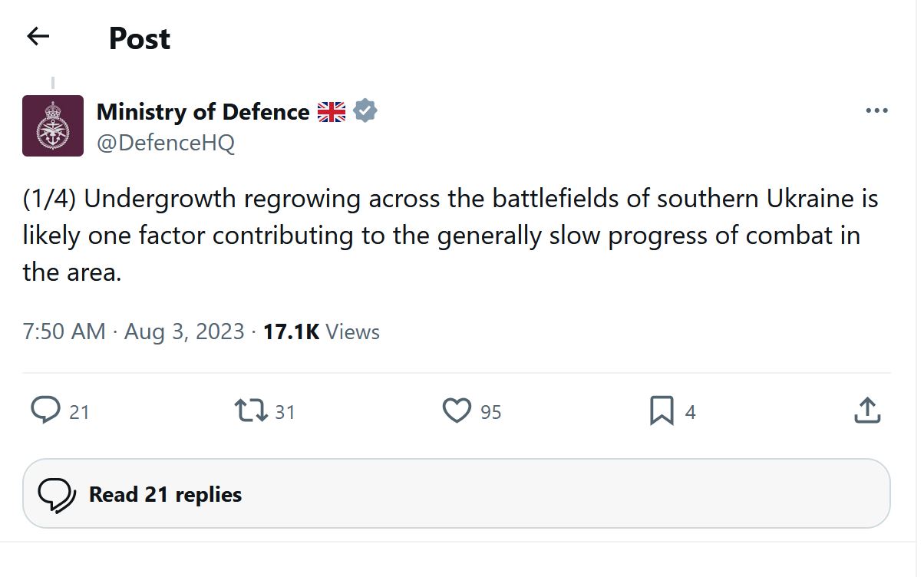The height and width of the screenshot is (577, 924).
Task: Open the three-dot More options menu
Action: pyautogui.click(x=876, y=111)
